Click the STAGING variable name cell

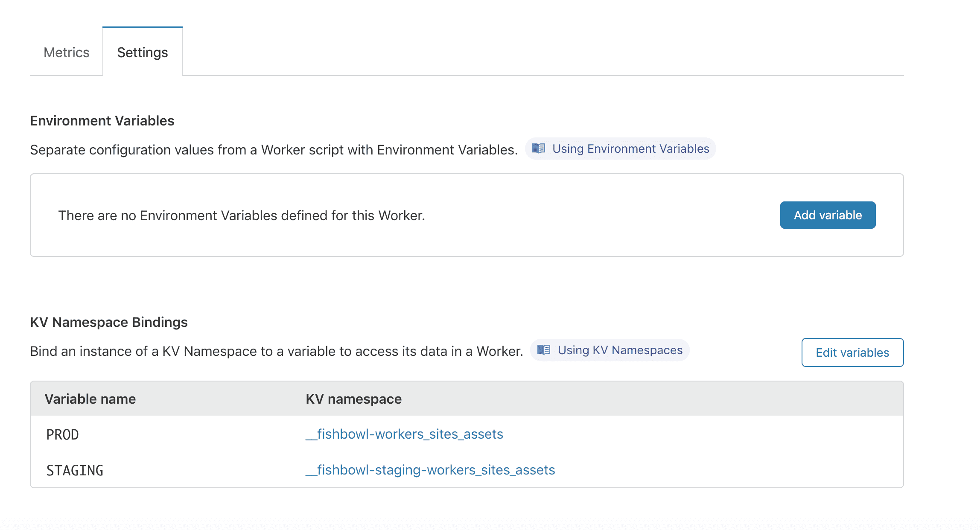[75, 471]
